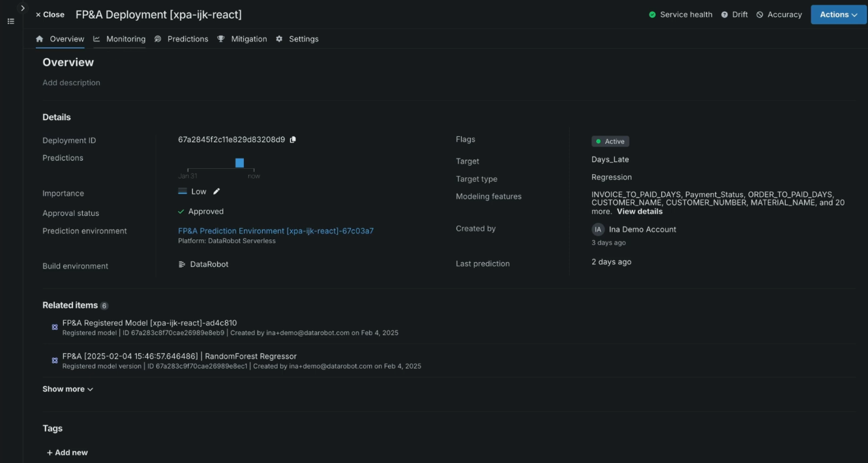Viewport: 868px width, 463px height.
Task: Click Add description field
Action: (x=71, y=83)
